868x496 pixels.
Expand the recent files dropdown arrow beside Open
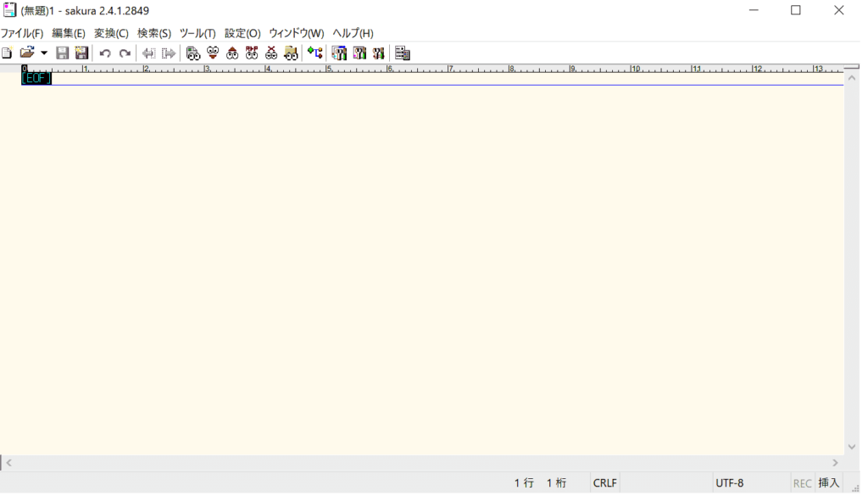(x=44, y=53)
